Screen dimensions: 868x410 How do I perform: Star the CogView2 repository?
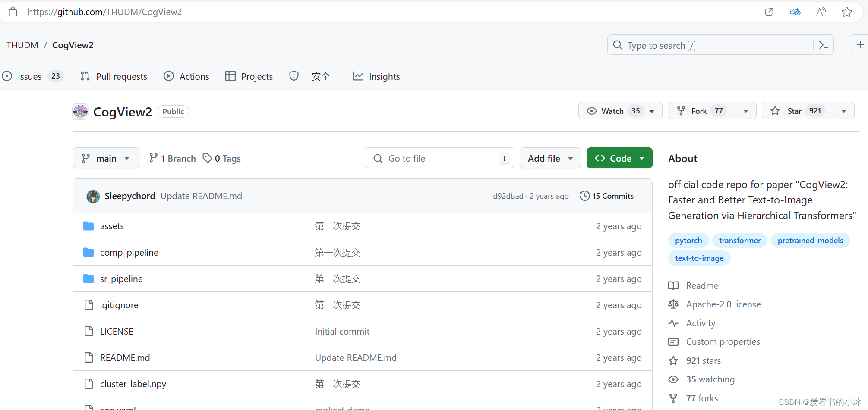798,111
